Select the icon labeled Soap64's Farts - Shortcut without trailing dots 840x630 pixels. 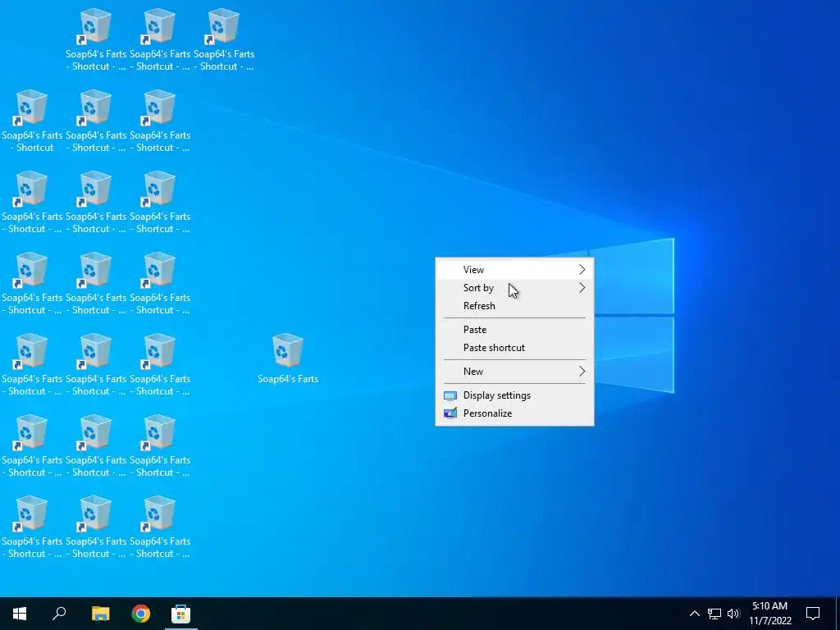click(x=32, y=121)
